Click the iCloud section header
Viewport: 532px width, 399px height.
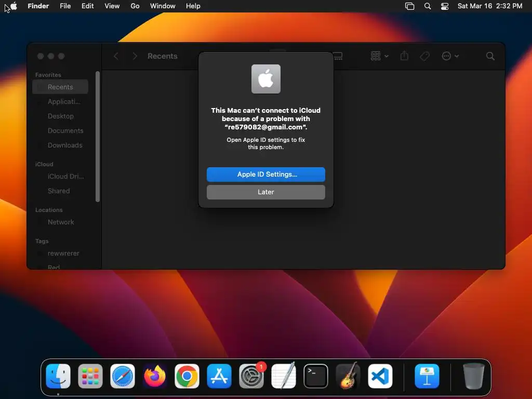tap(44, 164)
